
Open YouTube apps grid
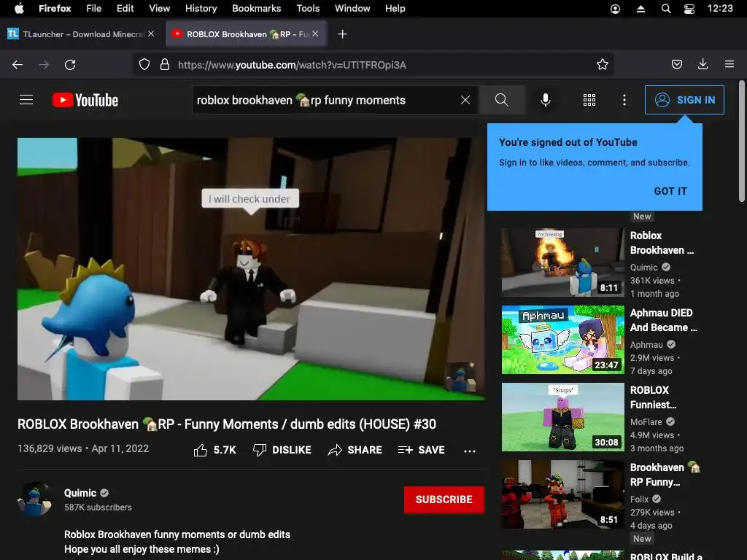(589, 100)
